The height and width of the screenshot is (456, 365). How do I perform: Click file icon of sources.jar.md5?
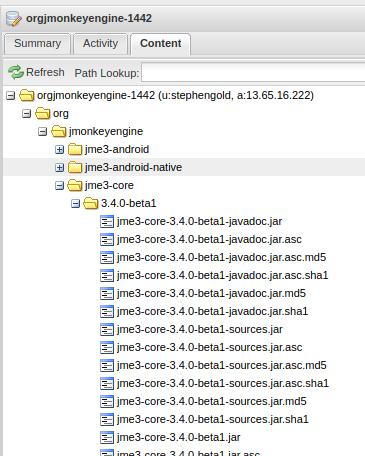107,401
